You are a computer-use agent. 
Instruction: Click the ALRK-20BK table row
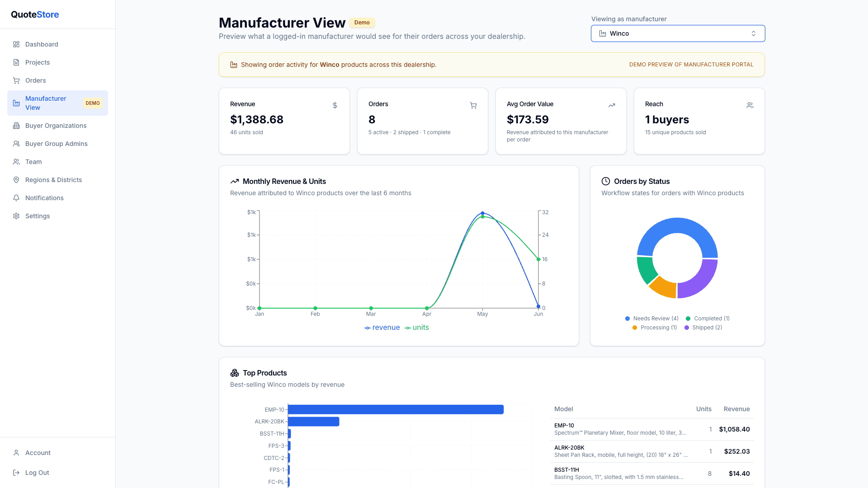(652, 451)
